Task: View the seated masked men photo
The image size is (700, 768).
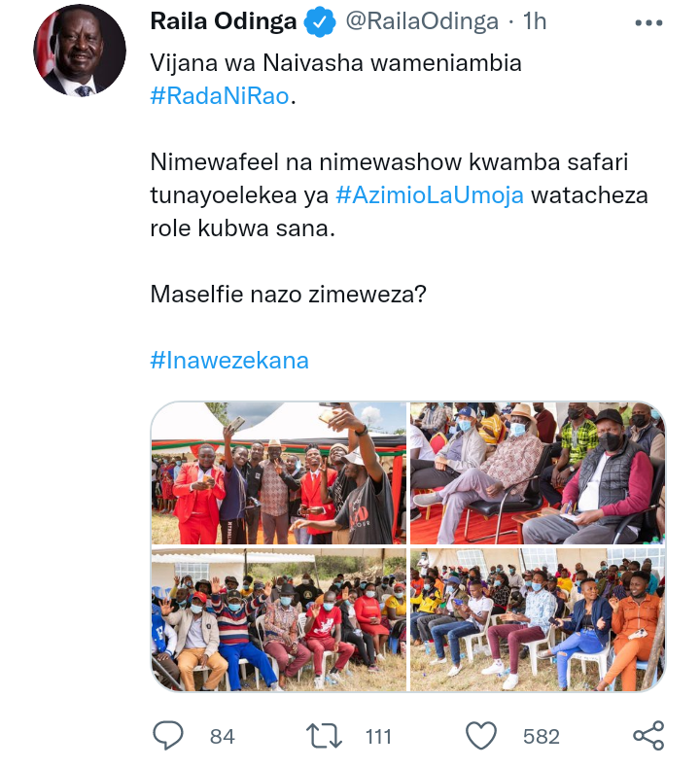Action: pos(538,472)
